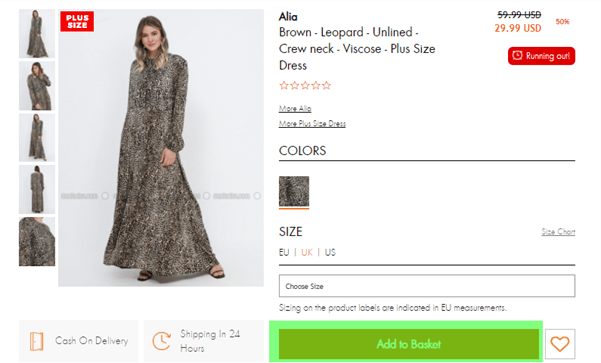Open the More Plus Size Dress link
This screenshot has width=601, height=363.
(x=312, y=123)
